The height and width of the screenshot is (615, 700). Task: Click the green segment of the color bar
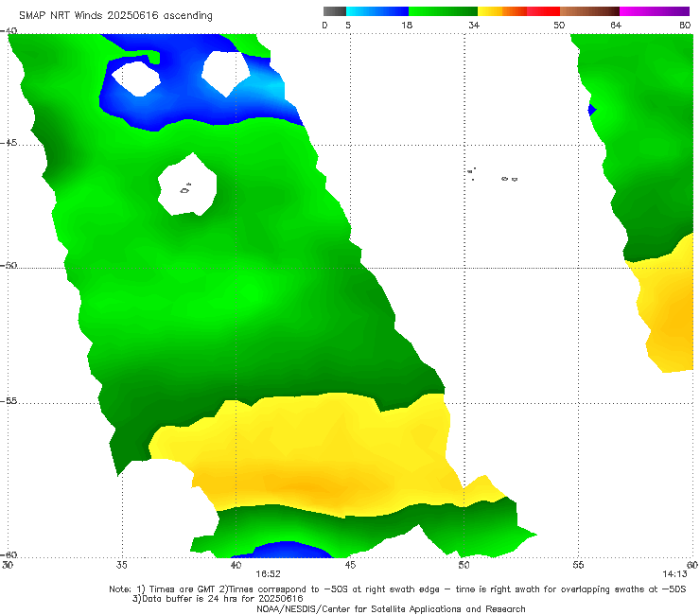pyautogui.click(x=443, y=11)
